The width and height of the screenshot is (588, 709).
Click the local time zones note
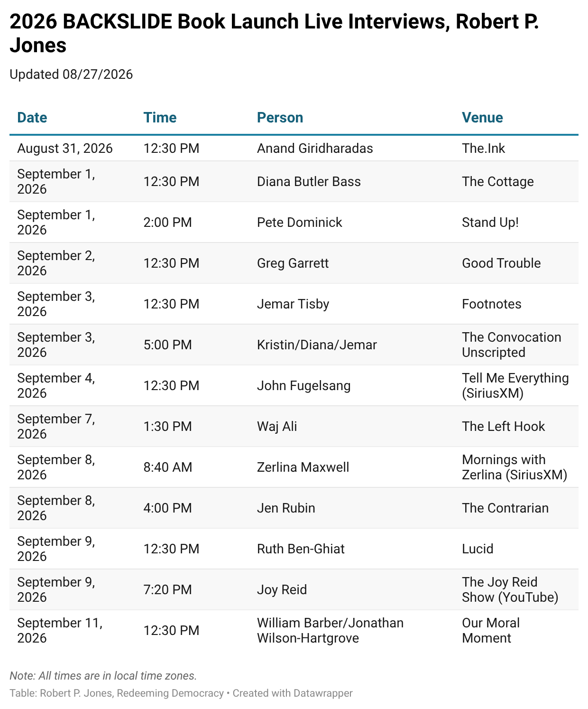[103, 676]
